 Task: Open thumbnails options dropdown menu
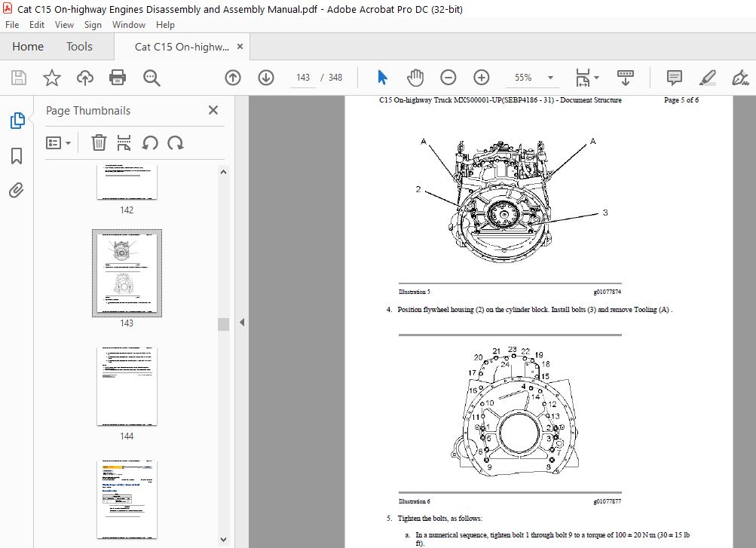[x=58, y=143]
